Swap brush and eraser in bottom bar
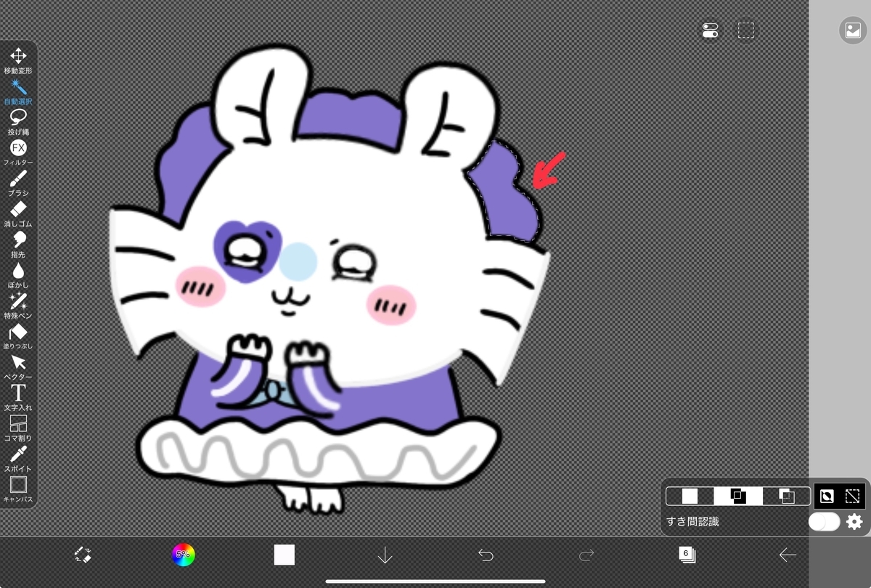 click(83, 555)
